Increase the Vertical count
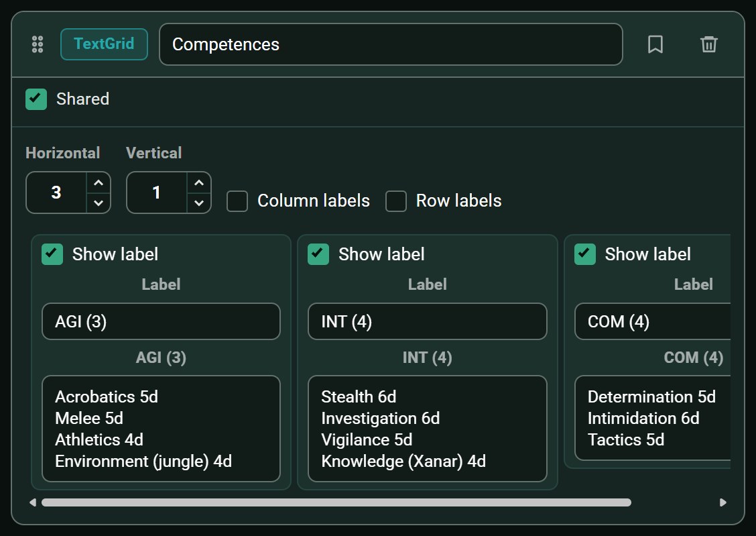The height and width of the screenshot is (536, 756). (x=198, y=183)
